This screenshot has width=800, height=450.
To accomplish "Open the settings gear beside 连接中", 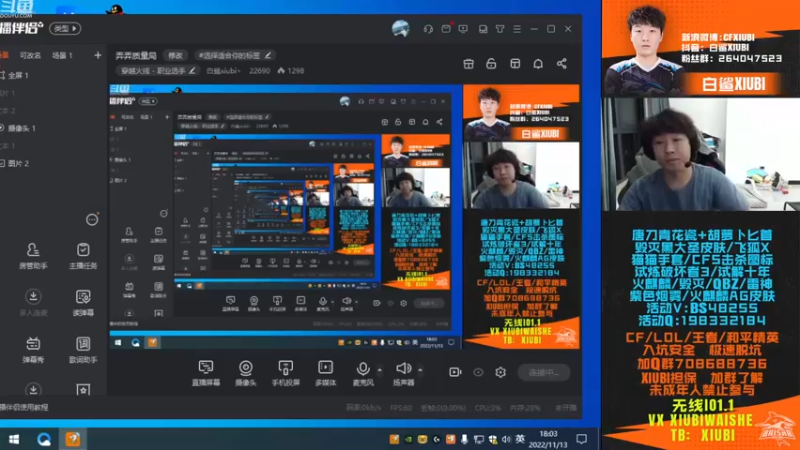I will click(x=501, y=372).
